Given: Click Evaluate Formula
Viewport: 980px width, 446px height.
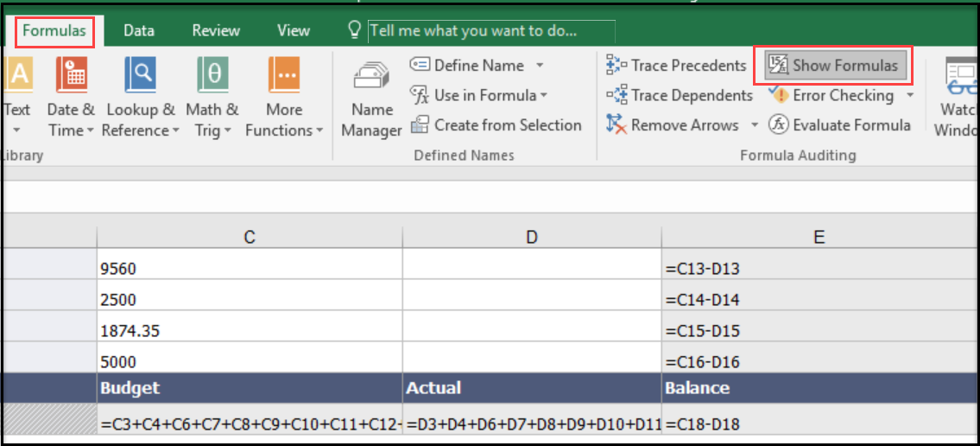Looking at the screenshot, I should click(x=839, y=125).
